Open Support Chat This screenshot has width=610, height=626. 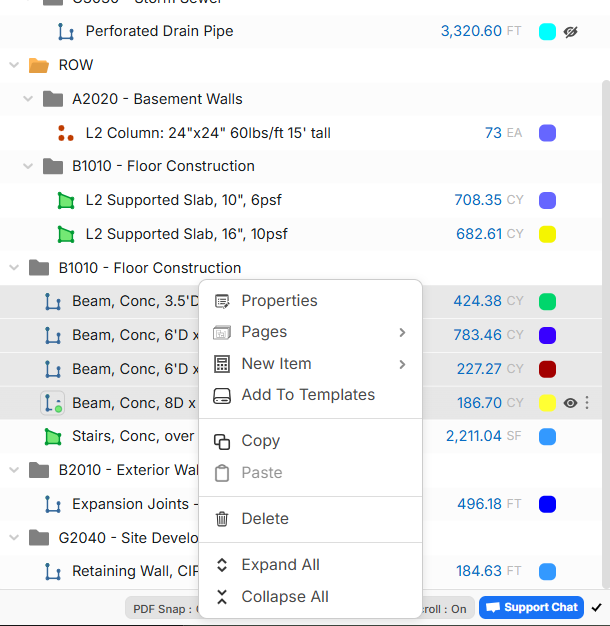click(x=531, y=607)
